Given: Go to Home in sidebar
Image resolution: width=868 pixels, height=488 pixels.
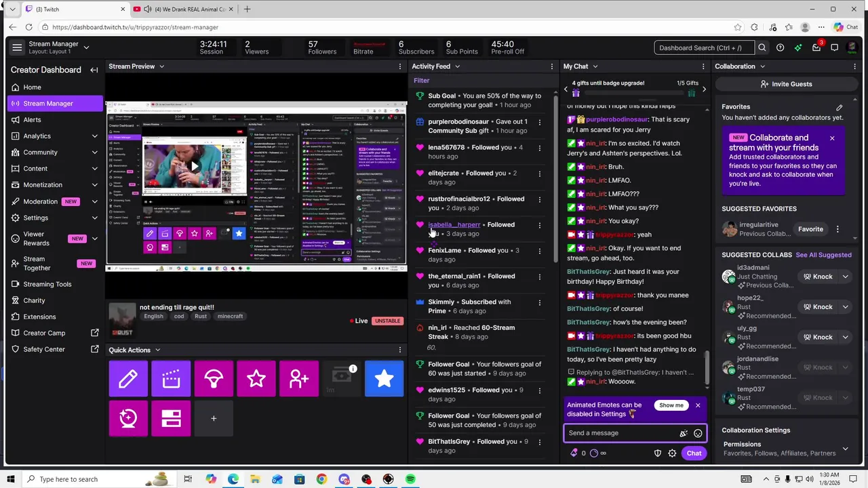Looking at the screenshot, I should (x=32, y=87).
